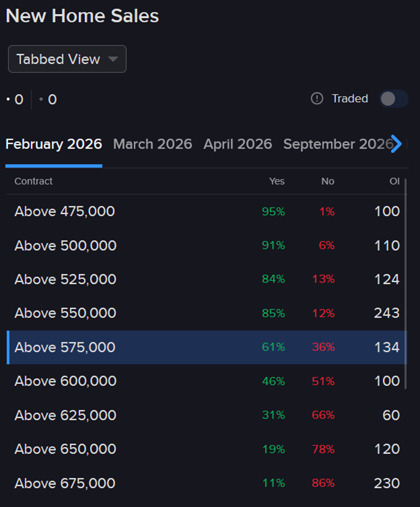This screenshot has width=420, height=507.
Task: Open the Tabbed View dropdown
Action: click(x=67, y=59)
